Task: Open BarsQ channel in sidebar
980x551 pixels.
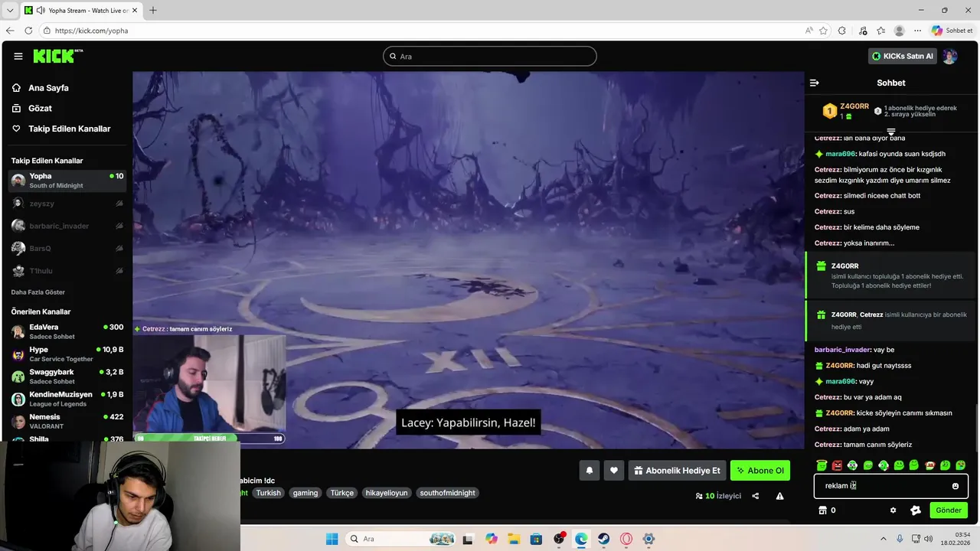Action: pyautogui.click(x=67, y=248)
